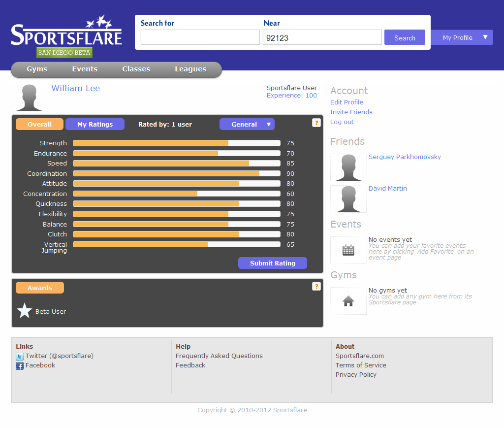The height and width of the screenshot is (428, 504).
Task: Click the Speed rating bar
Action: tap(177, 164)
